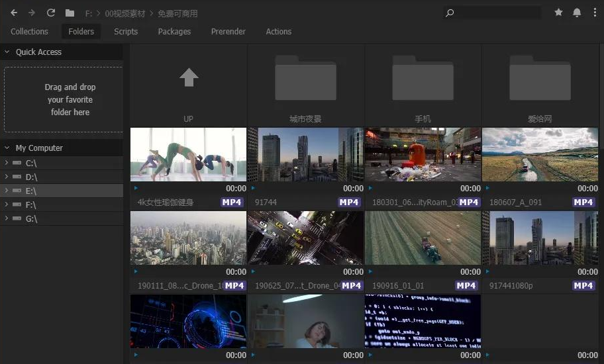Click the back navigation arrow

14,13
